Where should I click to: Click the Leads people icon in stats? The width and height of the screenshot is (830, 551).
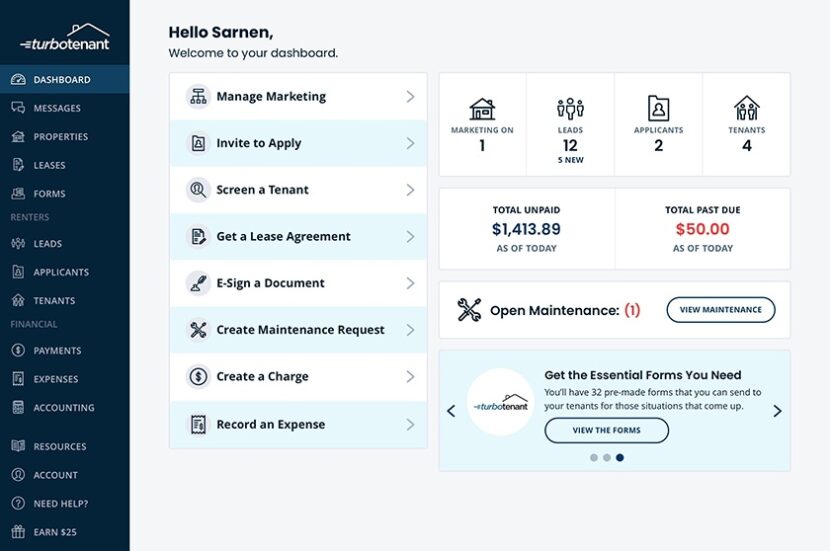tap(570, 108)
